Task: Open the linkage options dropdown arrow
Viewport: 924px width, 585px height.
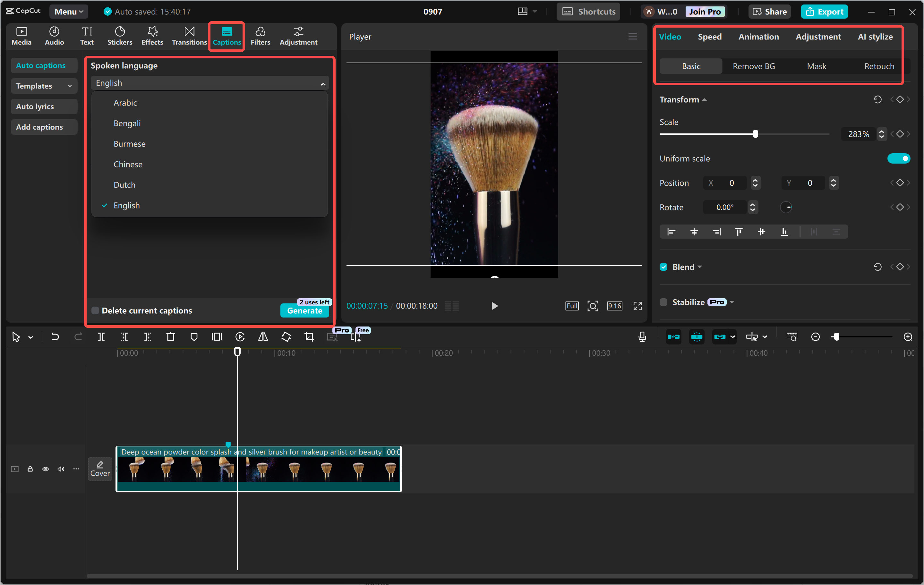Action: (732, 337)
